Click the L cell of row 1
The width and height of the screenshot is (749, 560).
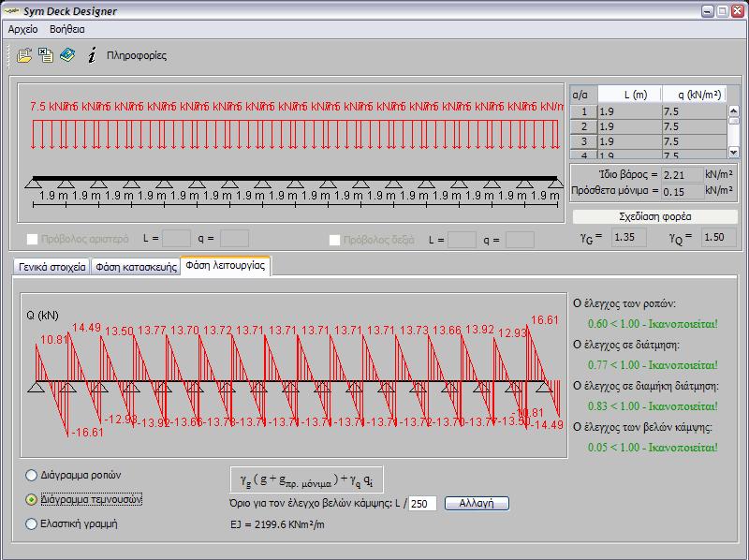click(630, 111)
